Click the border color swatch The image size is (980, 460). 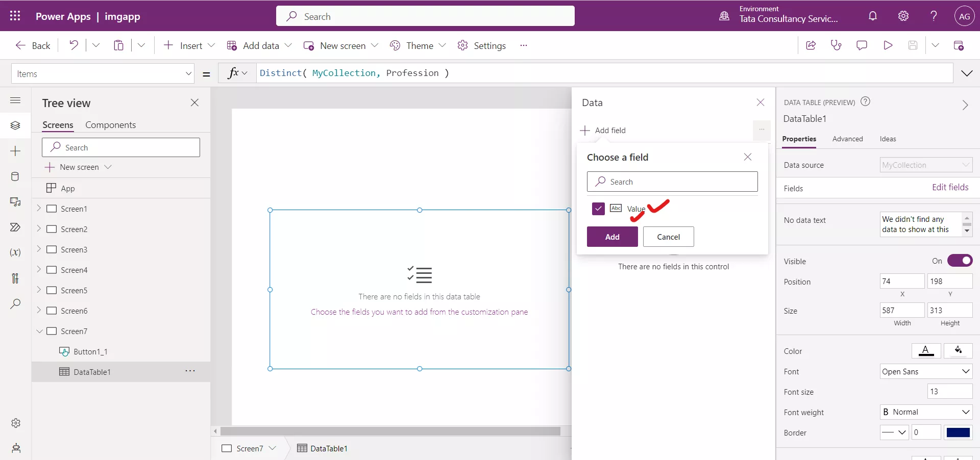coord(959,432)
